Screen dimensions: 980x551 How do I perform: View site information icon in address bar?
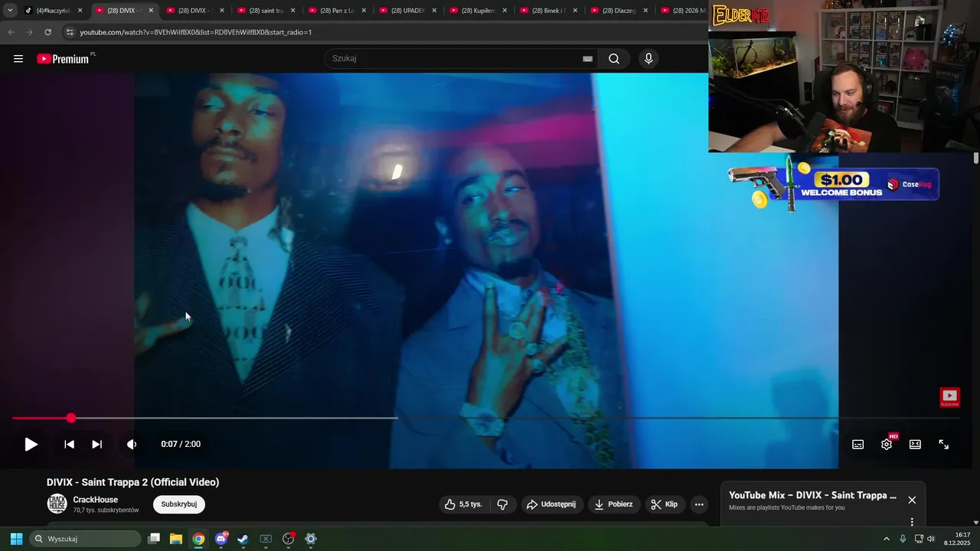point(70,32)
